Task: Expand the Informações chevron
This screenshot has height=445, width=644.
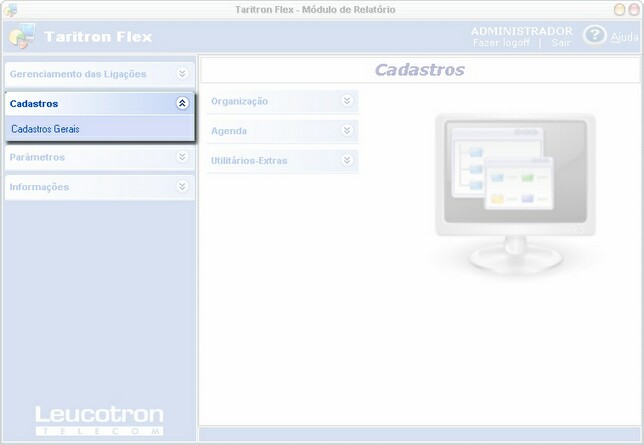Action: (x=182, y=187)
